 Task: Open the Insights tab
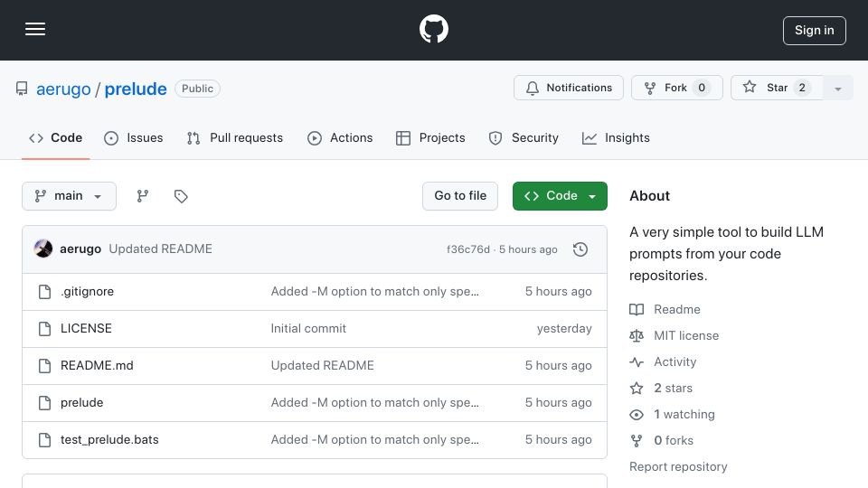click(616, 137)
